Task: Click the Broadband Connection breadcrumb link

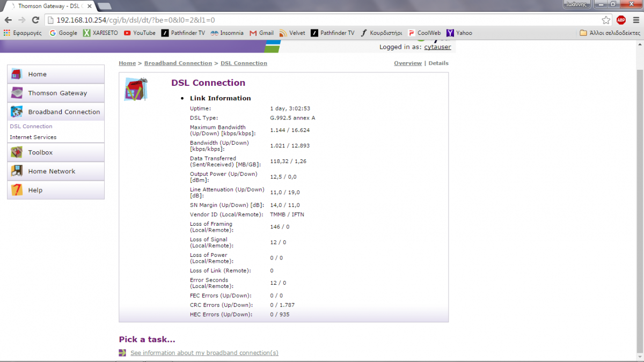Action: (178, 63)
